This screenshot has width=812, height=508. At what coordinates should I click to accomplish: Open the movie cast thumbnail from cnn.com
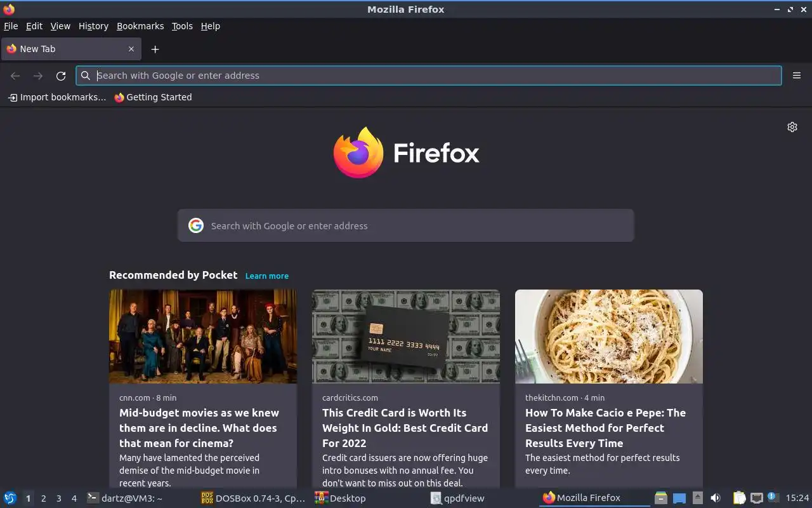tap(203, 337)
